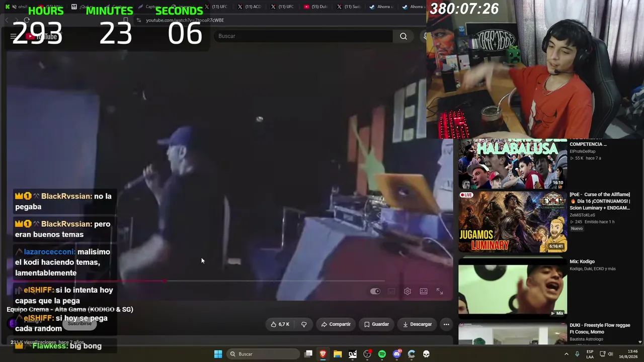
Task: Open the Mix: Kodigo playlist thumbnail
Action: click(x=512, y=288)
